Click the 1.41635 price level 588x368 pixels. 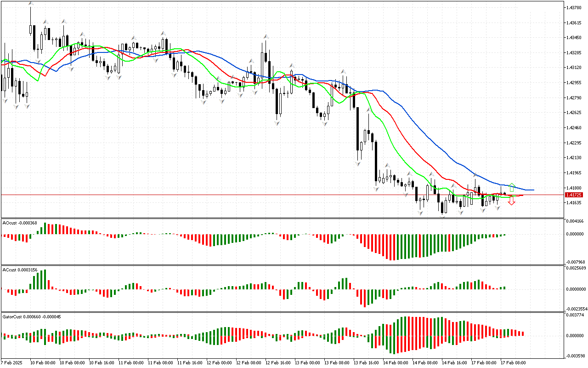point(575,203)
